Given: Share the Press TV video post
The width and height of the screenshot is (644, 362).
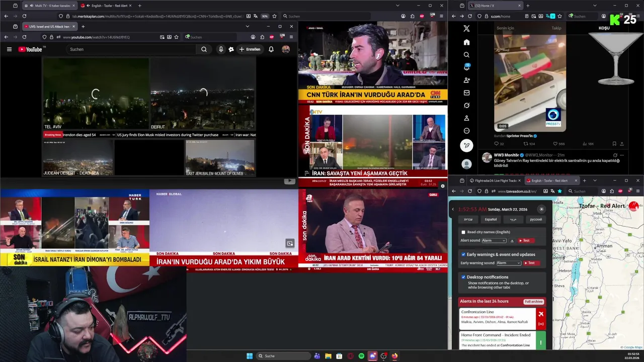Looking at the screenshot, I should tap(622, 144).
